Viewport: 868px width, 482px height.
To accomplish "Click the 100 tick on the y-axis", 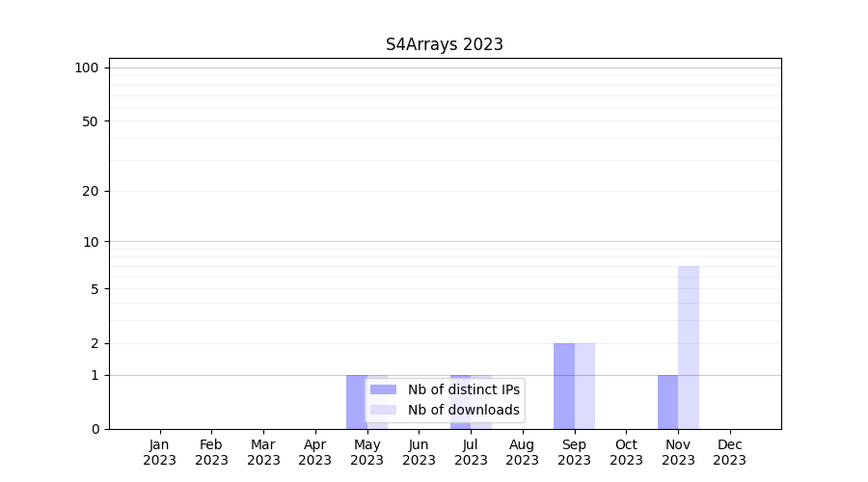I will click(87, 67).
